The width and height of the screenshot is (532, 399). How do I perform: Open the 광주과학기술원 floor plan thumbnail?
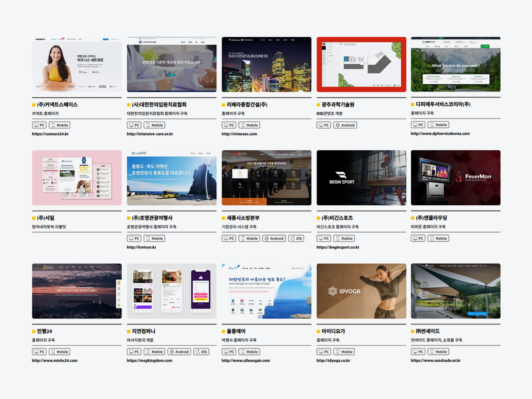click(x=361, y=64)
